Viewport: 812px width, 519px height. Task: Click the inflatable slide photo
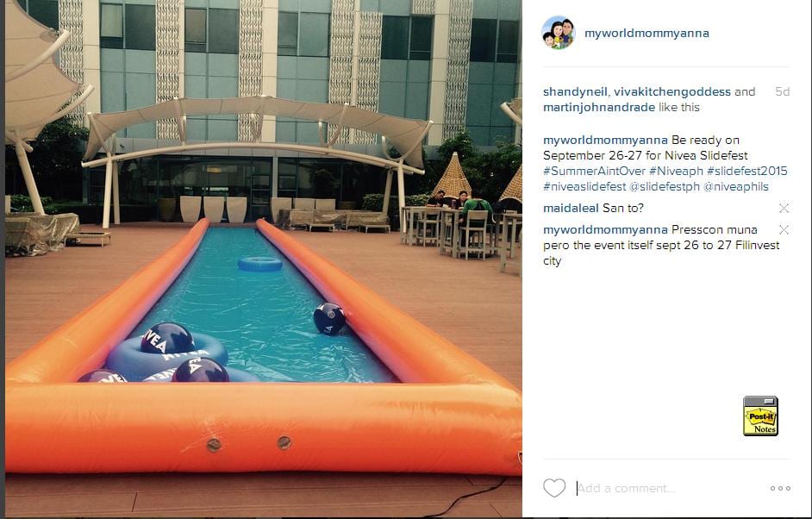[x=263, y=259]
